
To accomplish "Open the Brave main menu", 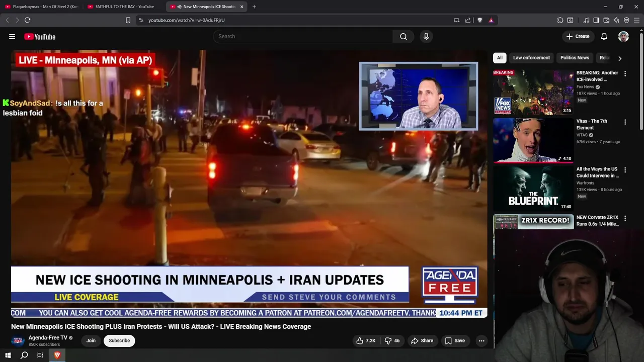I will [x=636, y=20].
